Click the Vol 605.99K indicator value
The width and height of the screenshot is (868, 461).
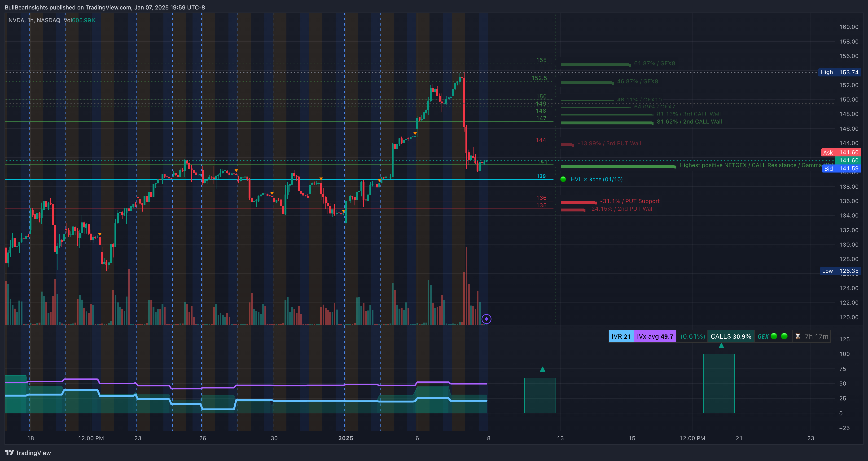[79, 20]
